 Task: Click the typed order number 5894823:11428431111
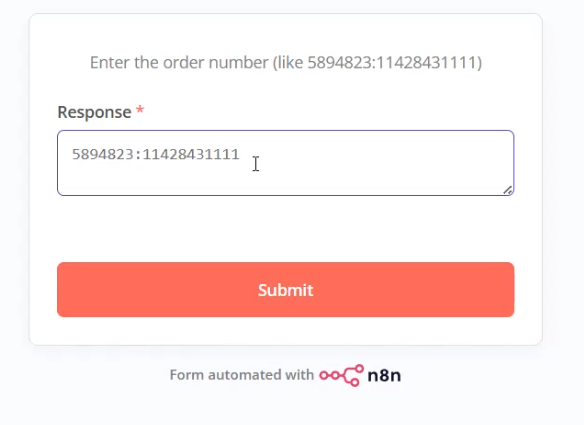(x=156, y=154)
